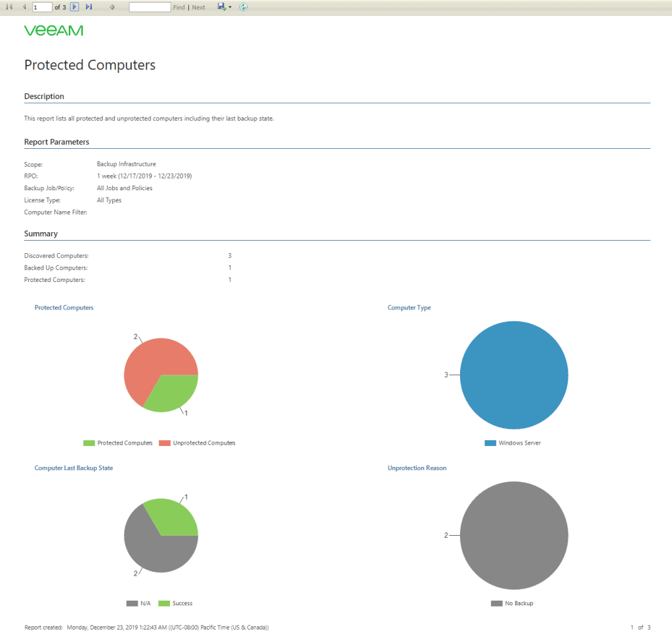Click the Report Parameters heading
This screenshot has height=642, width=672.
tap(56, 142)
